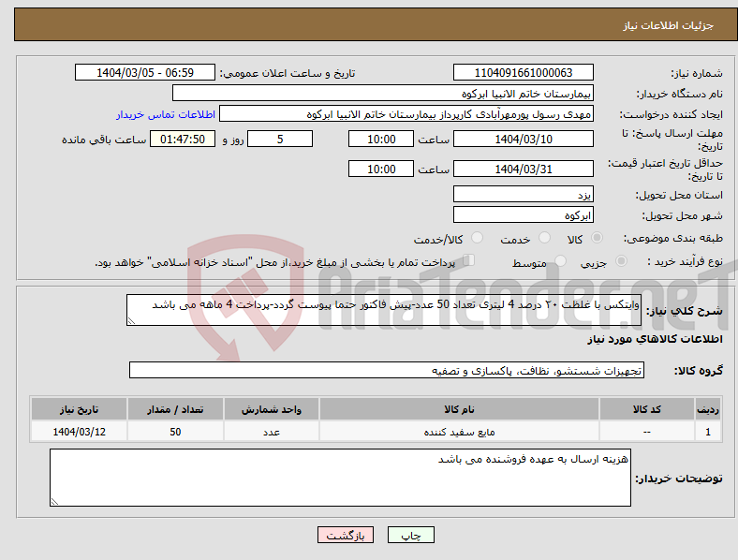Select the جزیی purchase type radio
The width and height of the screenshot is (738, 560).
click(621, 260)
